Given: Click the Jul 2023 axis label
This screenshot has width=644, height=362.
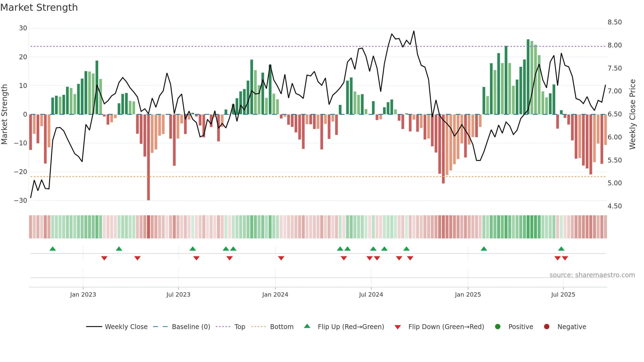Looking at the screenshot, I should click(x=178, y=294).
